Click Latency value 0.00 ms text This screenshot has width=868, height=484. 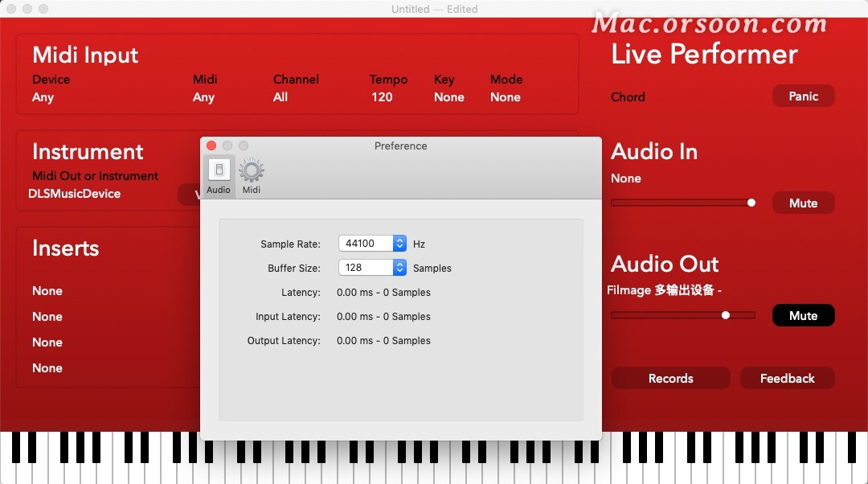click(x=383, y=293)
